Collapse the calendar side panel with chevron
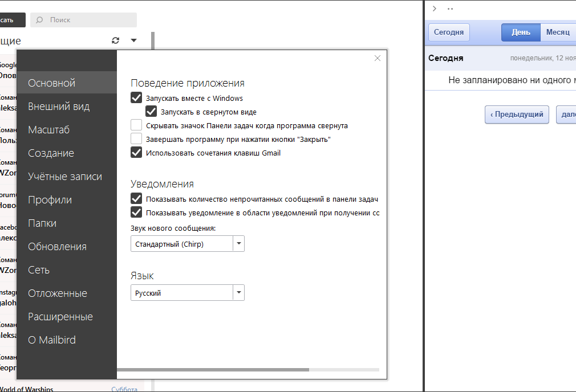This screenshot has height=392, width=576. [x=435, y=9]
